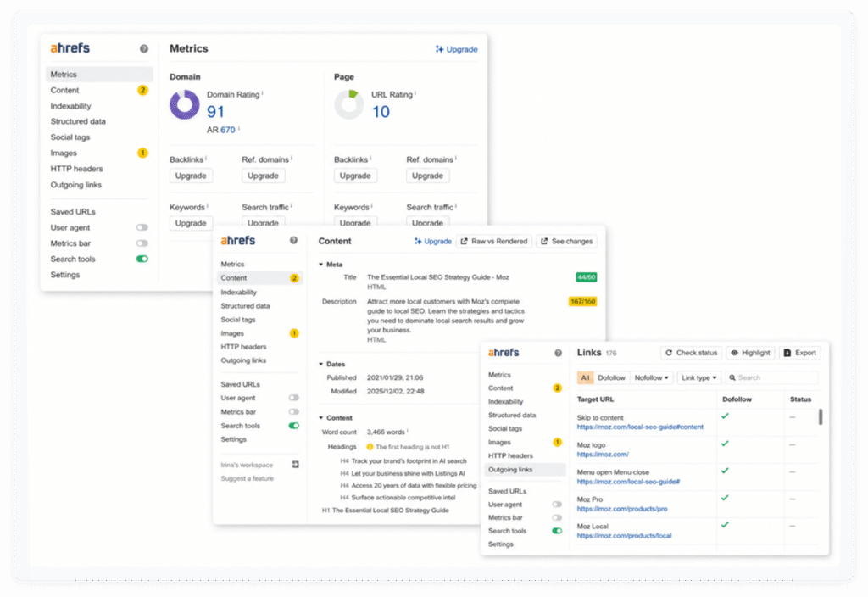Click Raw vs Rendered button
The image size is (868, 597).
click(494, 242)
